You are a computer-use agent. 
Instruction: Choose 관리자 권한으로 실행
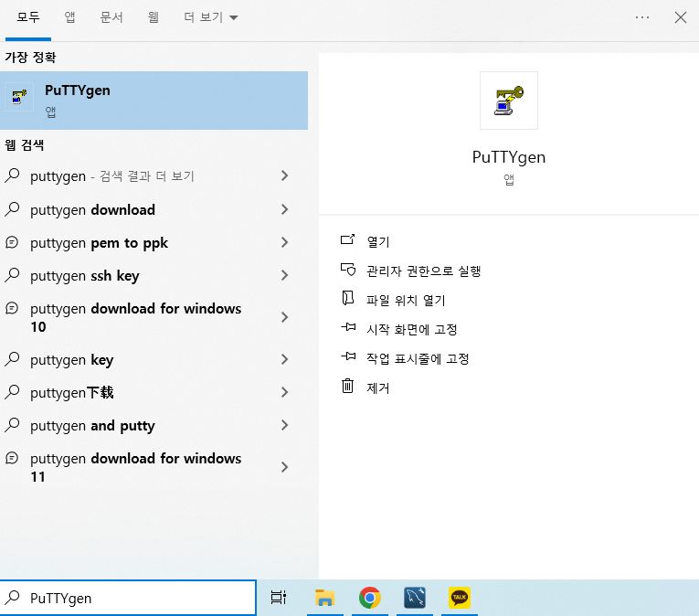(x=423, y=271)
